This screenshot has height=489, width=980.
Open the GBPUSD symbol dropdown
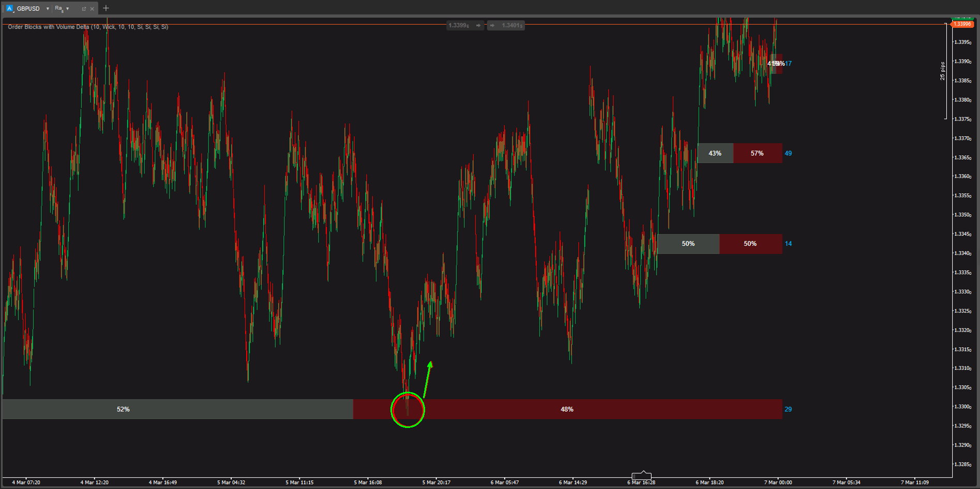48,9
